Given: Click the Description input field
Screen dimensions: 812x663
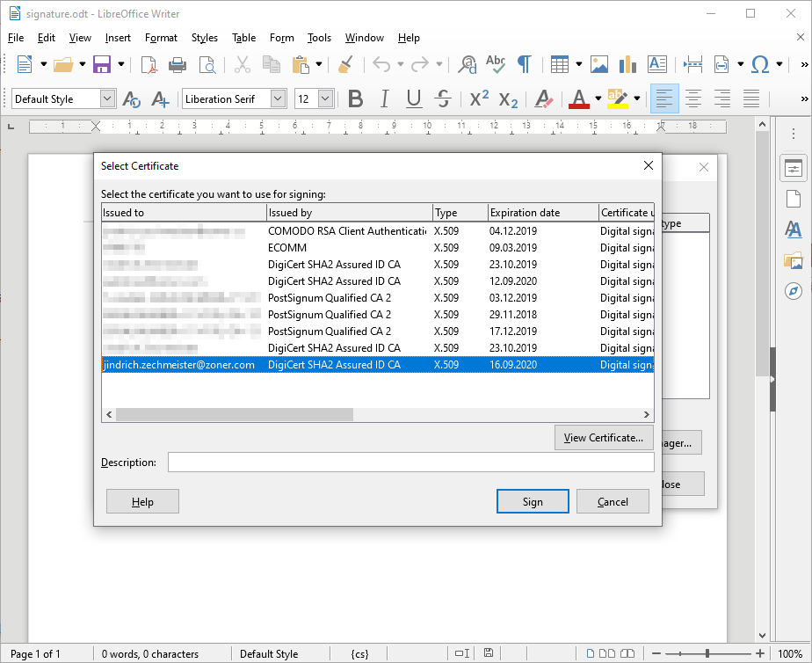Looking at the screenshot, I should click(410, 462).
